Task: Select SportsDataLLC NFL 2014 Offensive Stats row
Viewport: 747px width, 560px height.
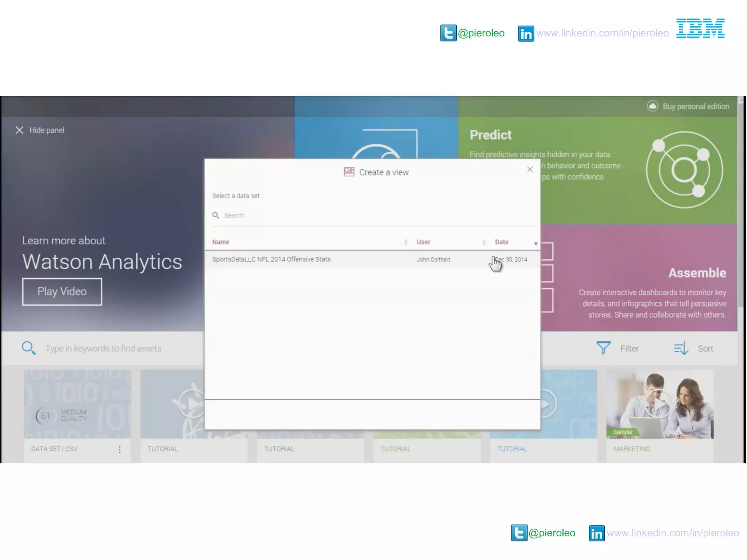Action: 271,259
